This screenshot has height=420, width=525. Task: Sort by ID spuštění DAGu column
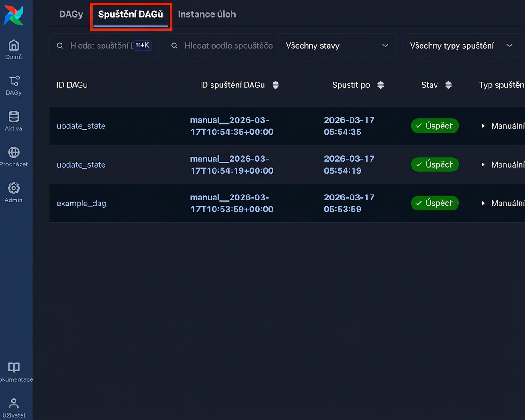(275, 85)
